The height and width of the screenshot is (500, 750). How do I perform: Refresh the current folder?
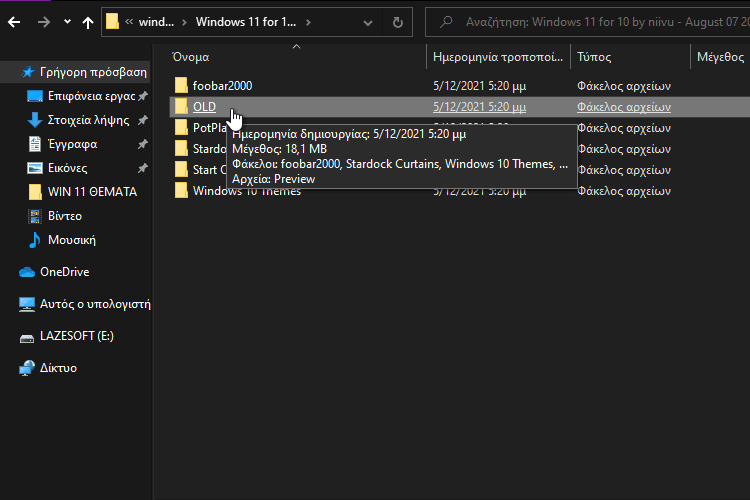(x=397, y=22)
